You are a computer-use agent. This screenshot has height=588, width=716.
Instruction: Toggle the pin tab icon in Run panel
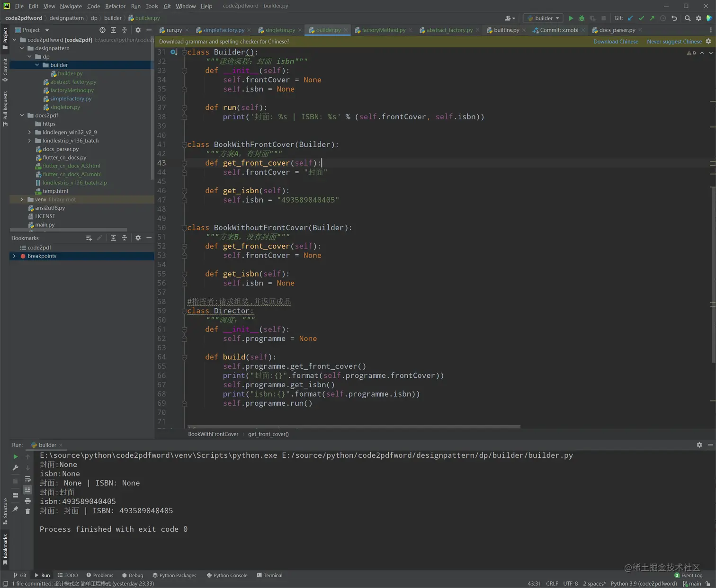click(15, 509)
